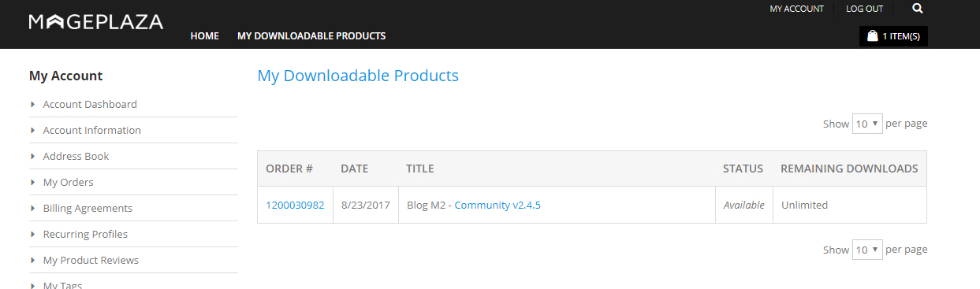980x289 pixels.
Task: Open the 1 ITEM(S) cart dropdown
Action: click(893, 36)
